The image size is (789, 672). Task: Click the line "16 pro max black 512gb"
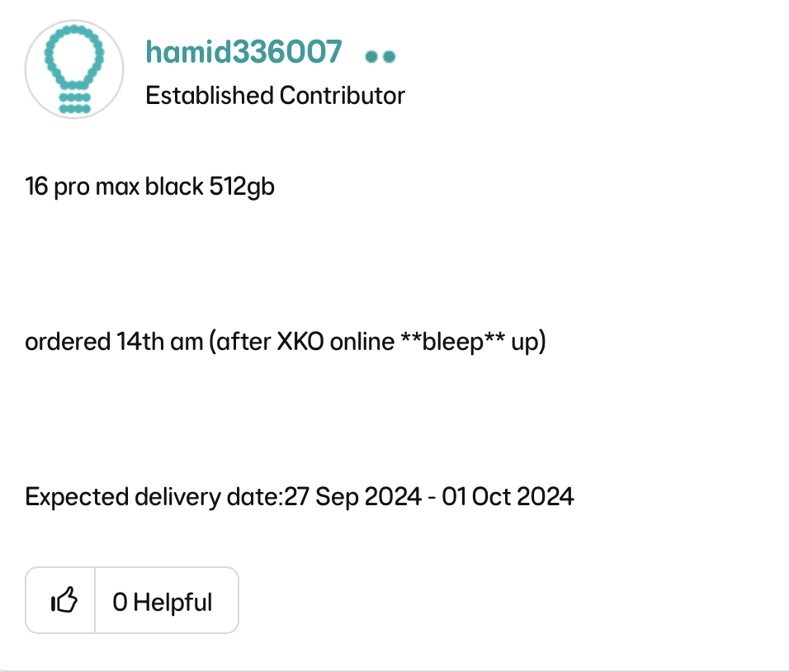[x=150, y=187]
